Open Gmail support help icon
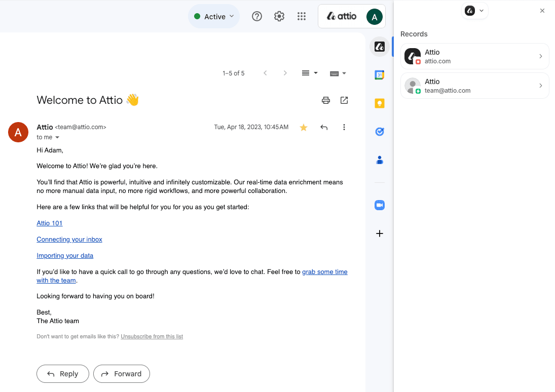Screen dimensions: 555x392 pyautogui.click(x=257, y=16)
